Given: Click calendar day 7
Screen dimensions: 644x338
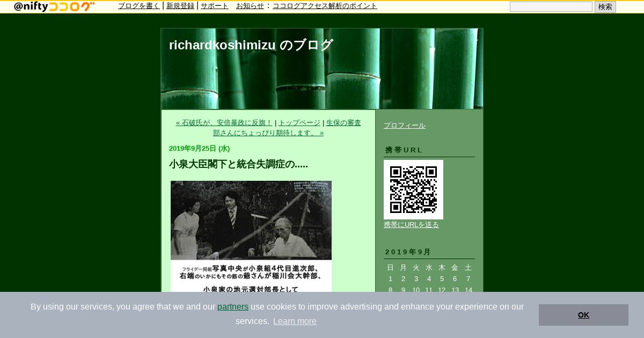Looking at the screenshot, I should (468, 279).
